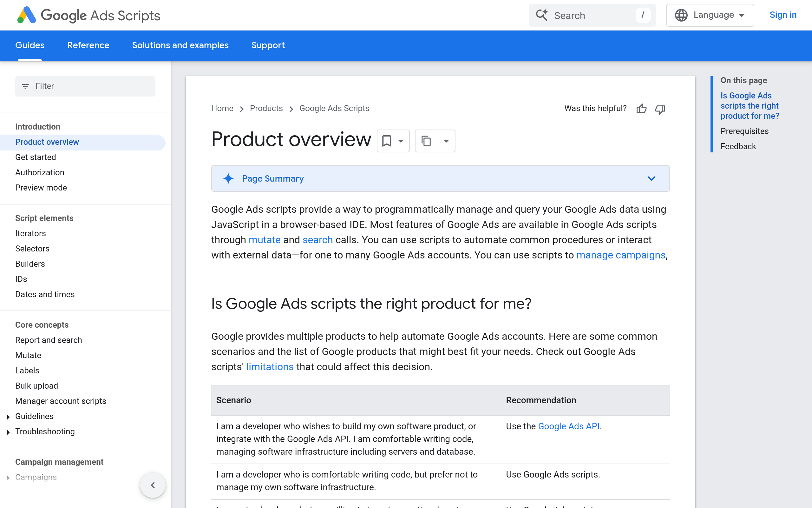Click the Sign in link
812x508 pixels.
[x=783, y=15]
